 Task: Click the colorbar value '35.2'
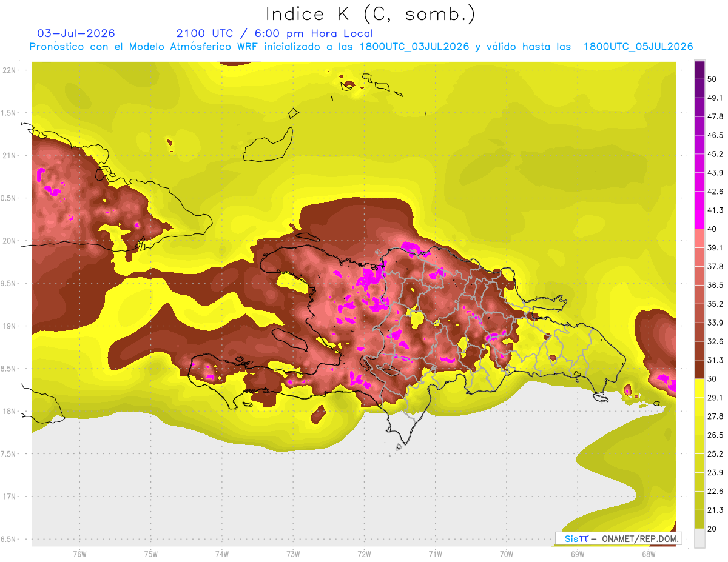(715, 304)
